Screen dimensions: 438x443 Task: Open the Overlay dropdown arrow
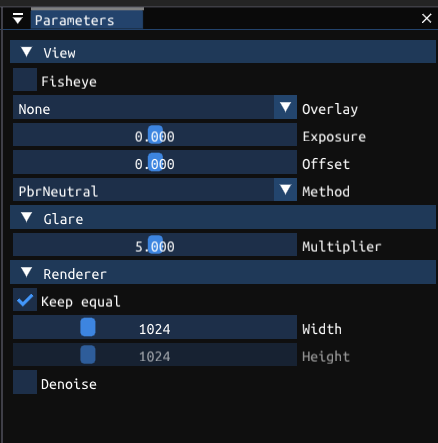(285, 107)
